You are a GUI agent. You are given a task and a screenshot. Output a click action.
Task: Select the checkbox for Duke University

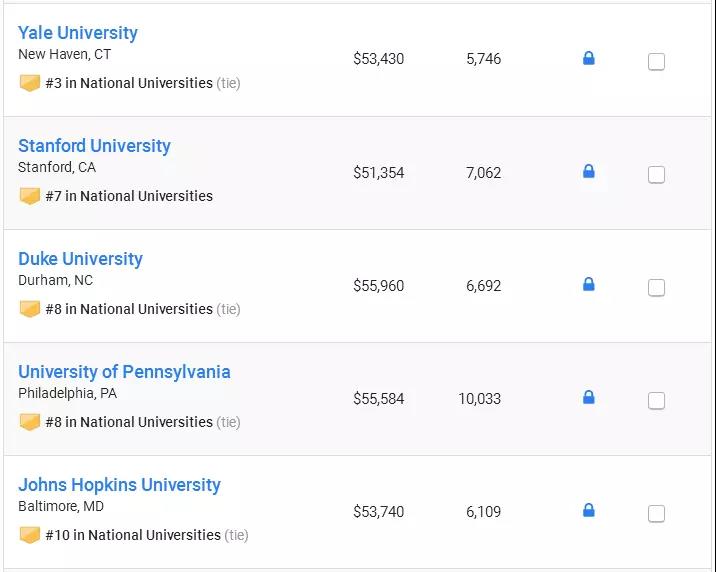(x=656, y=288)
